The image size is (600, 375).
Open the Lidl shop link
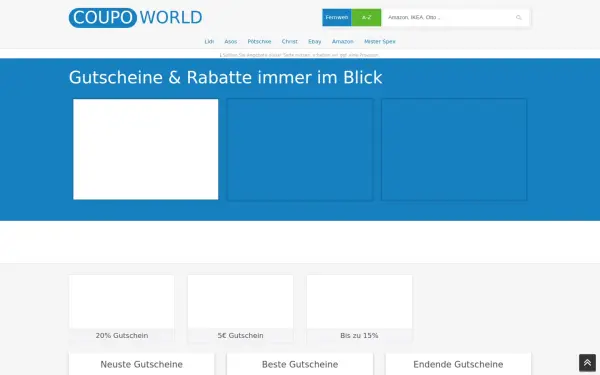[209, 41]
